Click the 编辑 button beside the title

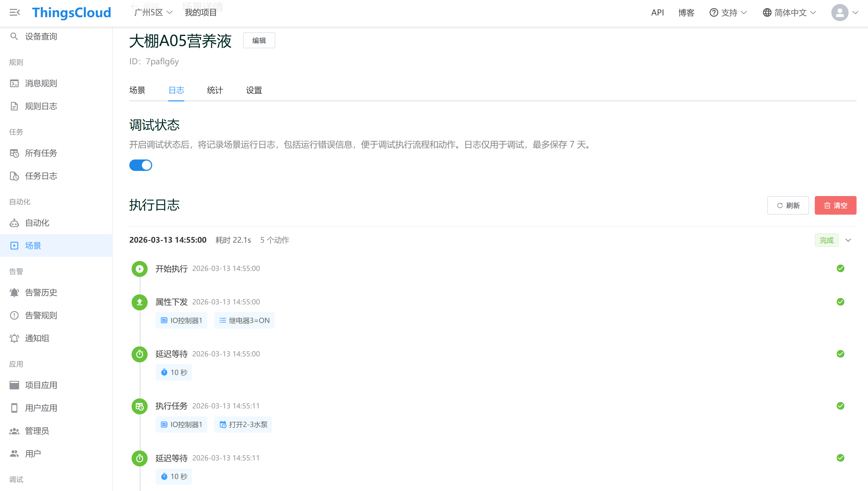(259, 41)
